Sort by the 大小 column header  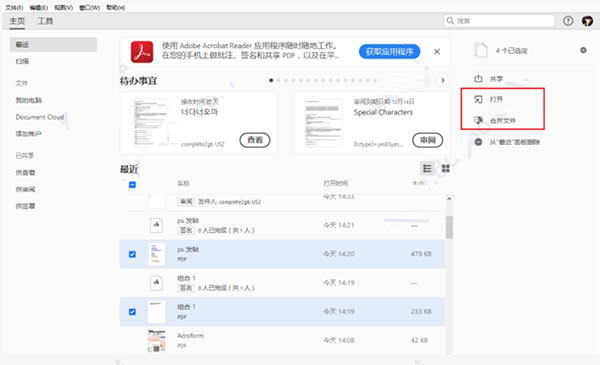tap(418, 183)
